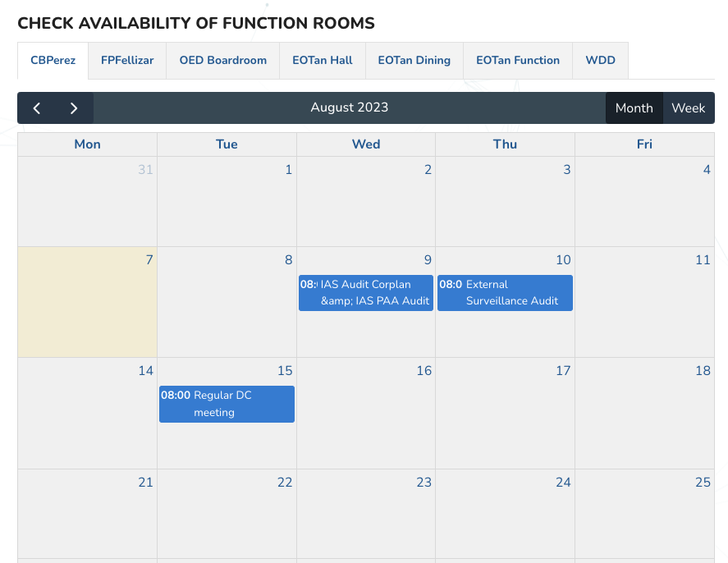
Task: Click day number 25 on calendar
Action: pos(703,483)
